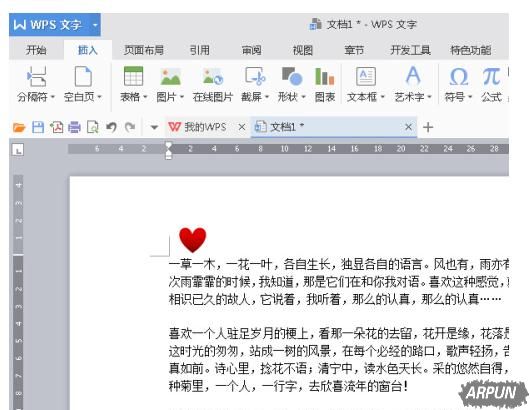
Task: Click the 艺术字 WordArt icon
Action: [413, 76]
